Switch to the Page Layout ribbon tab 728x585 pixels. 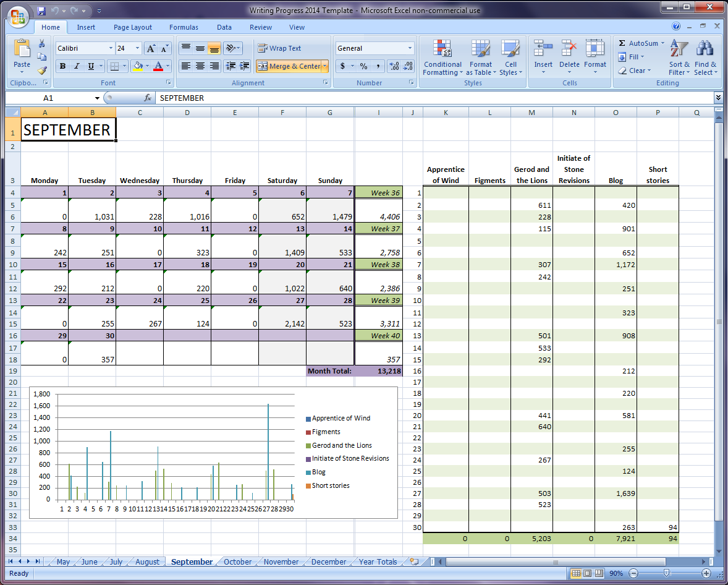pos(132,27)
